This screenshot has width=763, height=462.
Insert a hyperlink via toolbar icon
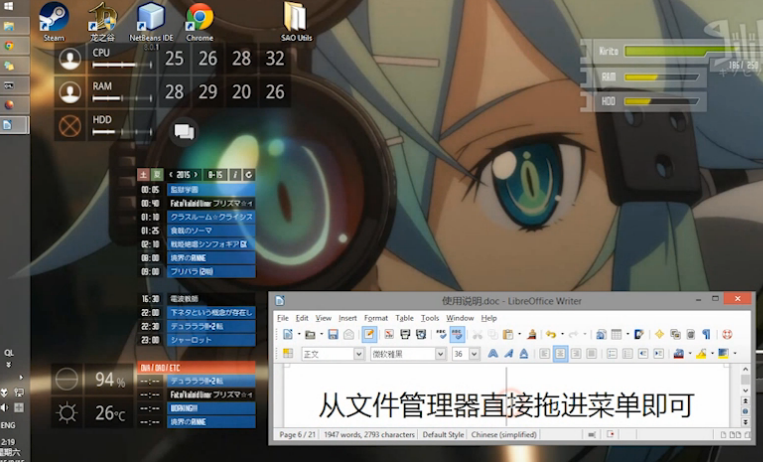click(x=601, y=334)
